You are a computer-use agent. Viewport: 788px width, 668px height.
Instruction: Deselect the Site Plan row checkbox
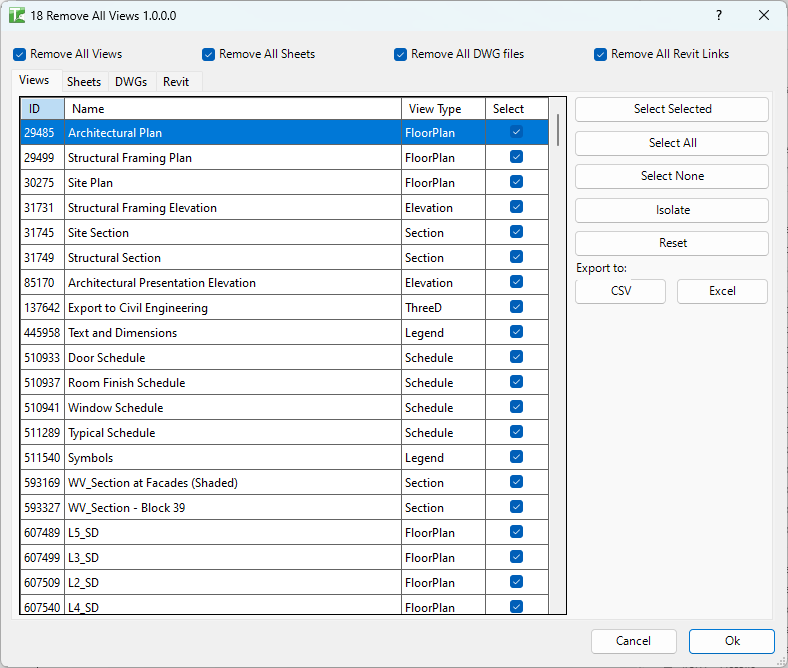516,182
